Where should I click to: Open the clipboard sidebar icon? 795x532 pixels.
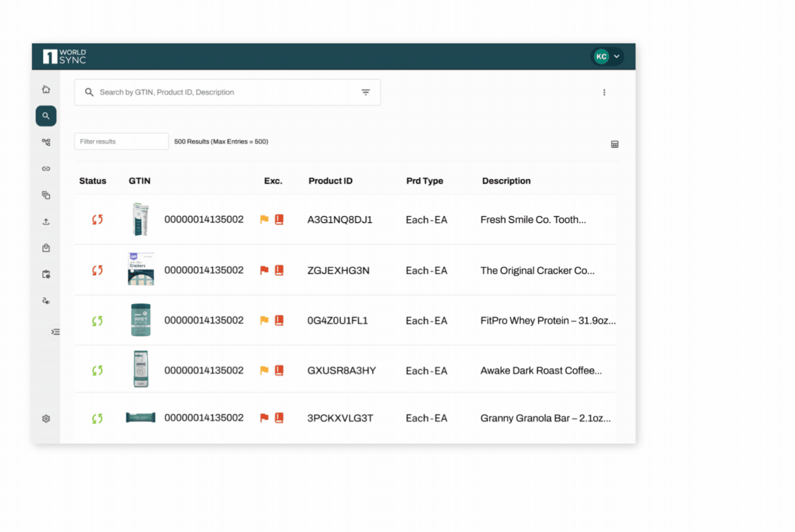(46, 274)
